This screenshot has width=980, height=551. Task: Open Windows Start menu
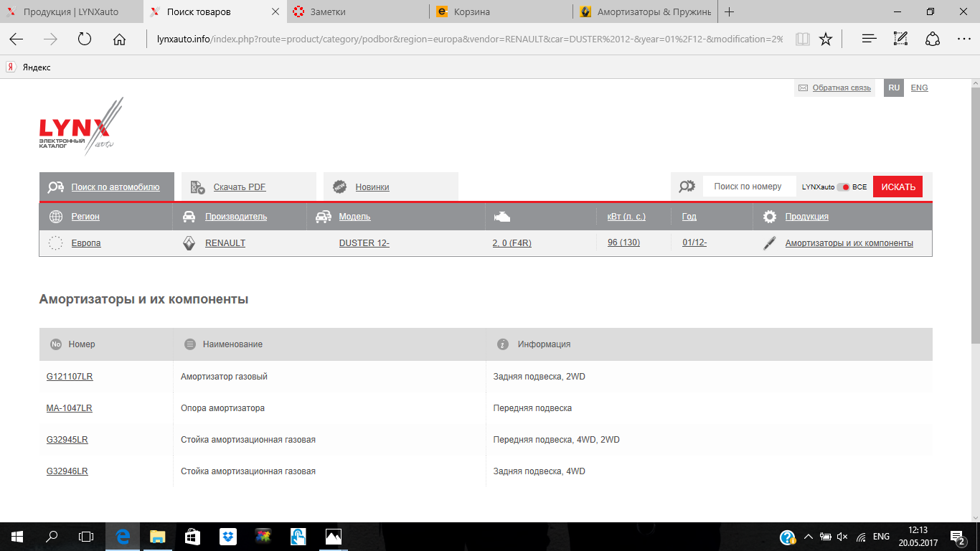(x=17, y=537)
